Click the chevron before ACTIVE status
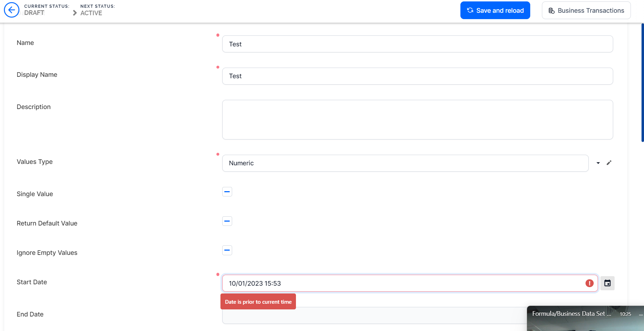 click(x=75, y=13)
